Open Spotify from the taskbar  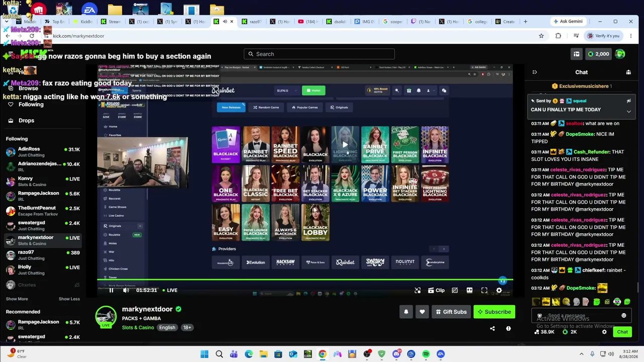click(426, 354)
